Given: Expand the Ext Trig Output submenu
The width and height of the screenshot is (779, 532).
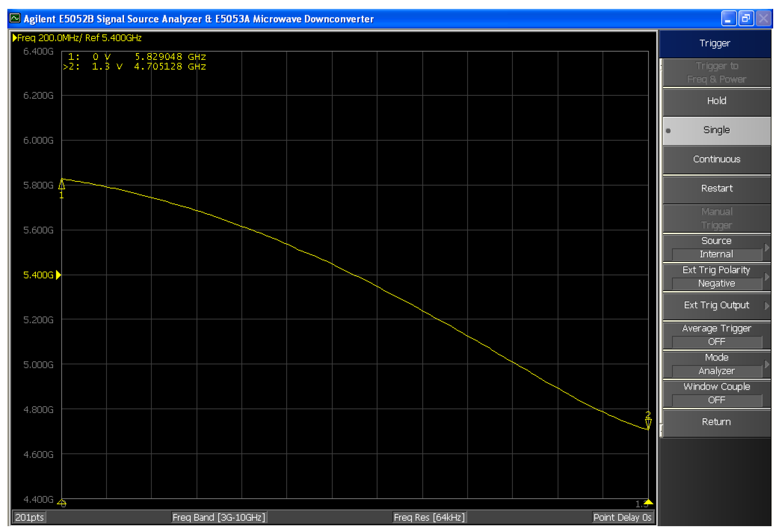Looking at the screenshot, I should pyautogui.click(x=716, y=305).
